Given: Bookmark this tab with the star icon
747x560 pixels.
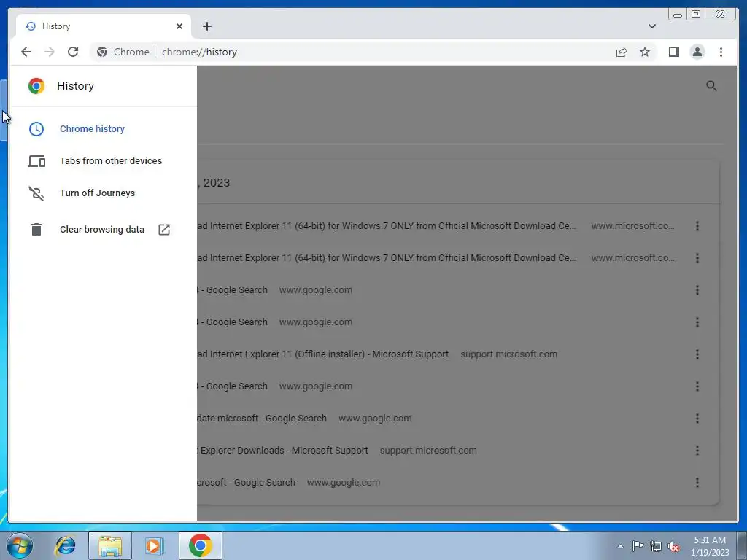Looking at the screenshot, I should pyautogui.click(x=645, y=52).
